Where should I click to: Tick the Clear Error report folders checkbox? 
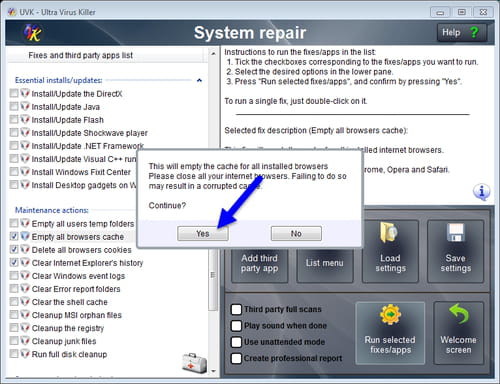click(14, 289)
